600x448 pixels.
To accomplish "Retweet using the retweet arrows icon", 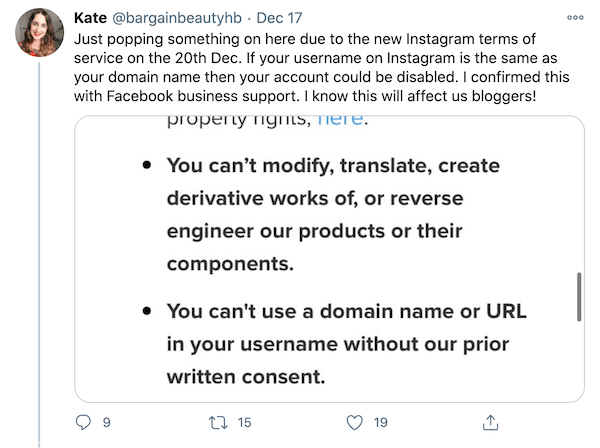I will pos(218,423).
